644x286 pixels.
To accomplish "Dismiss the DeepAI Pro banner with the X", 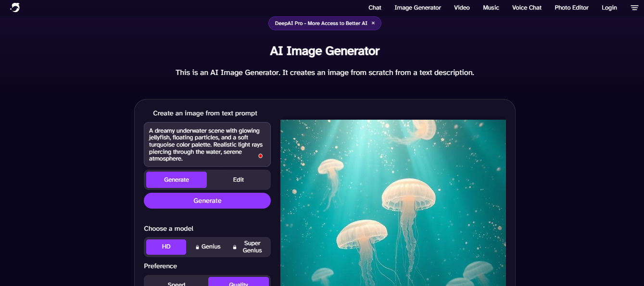I will 373,23.
